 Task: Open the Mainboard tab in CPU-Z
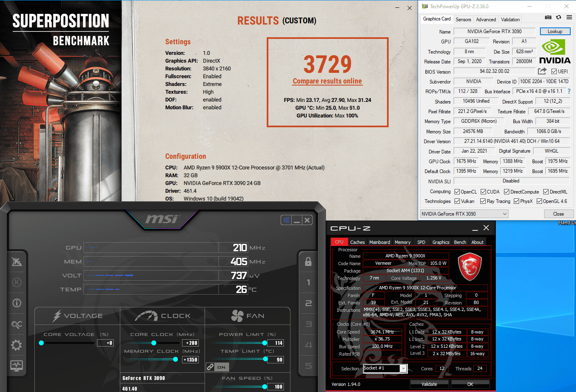click(x=380, y=242)
